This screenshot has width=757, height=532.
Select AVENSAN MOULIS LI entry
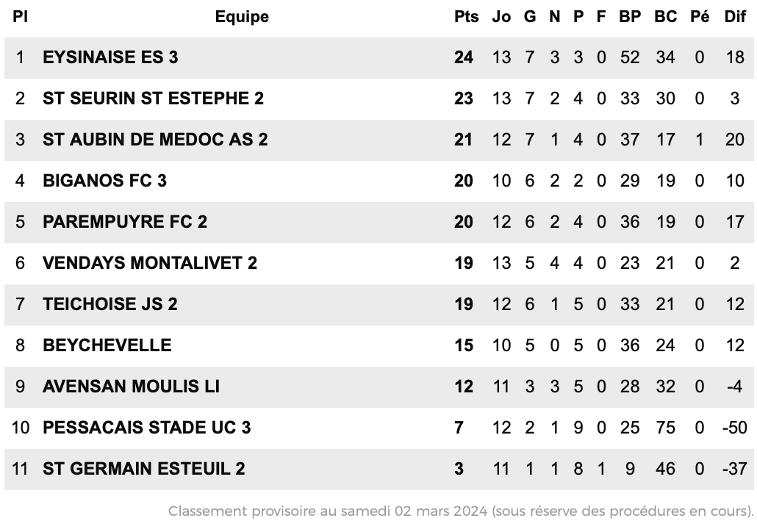(131, 387)
